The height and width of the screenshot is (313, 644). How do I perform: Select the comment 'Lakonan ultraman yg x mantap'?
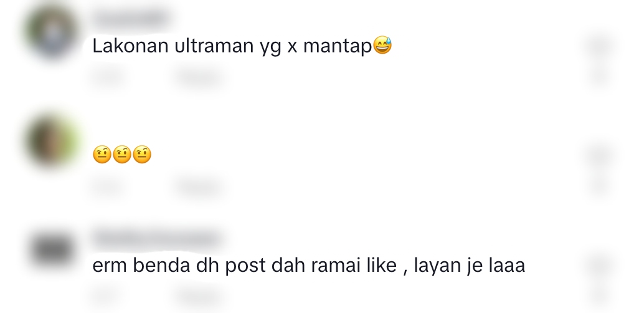tap(232, 46)
